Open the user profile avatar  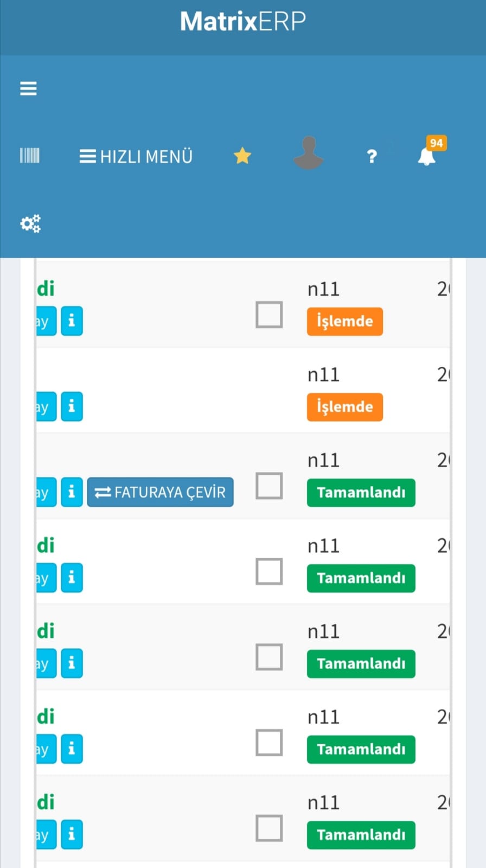coord(308,154)
